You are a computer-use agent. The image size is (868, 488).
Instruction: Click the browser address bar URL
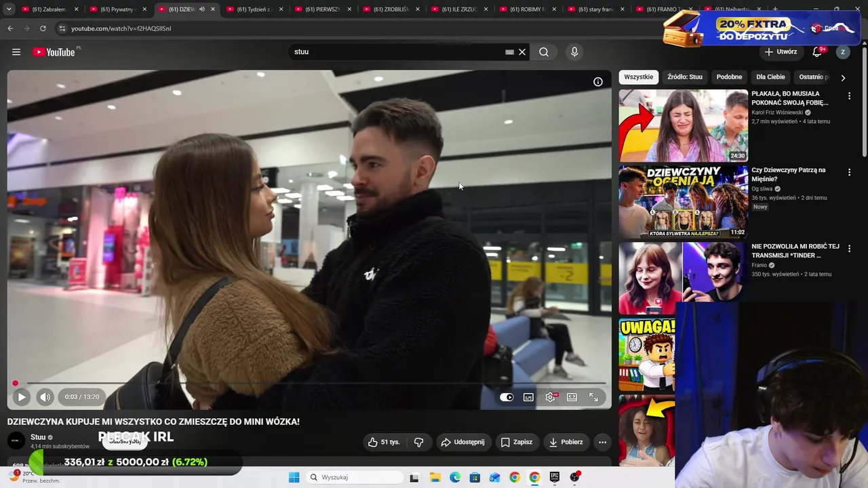click(x=121, y=28)
